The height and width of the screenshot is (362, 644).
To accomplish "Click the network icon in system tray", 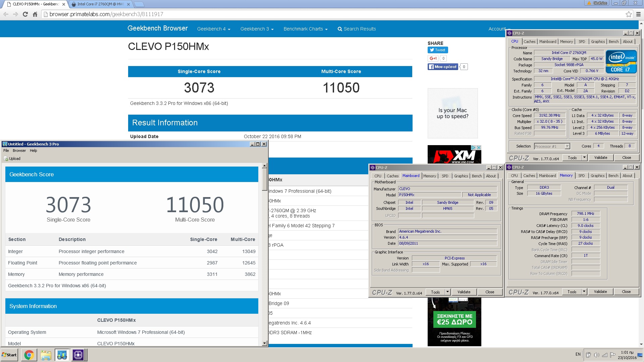I will tap(605, 355).
